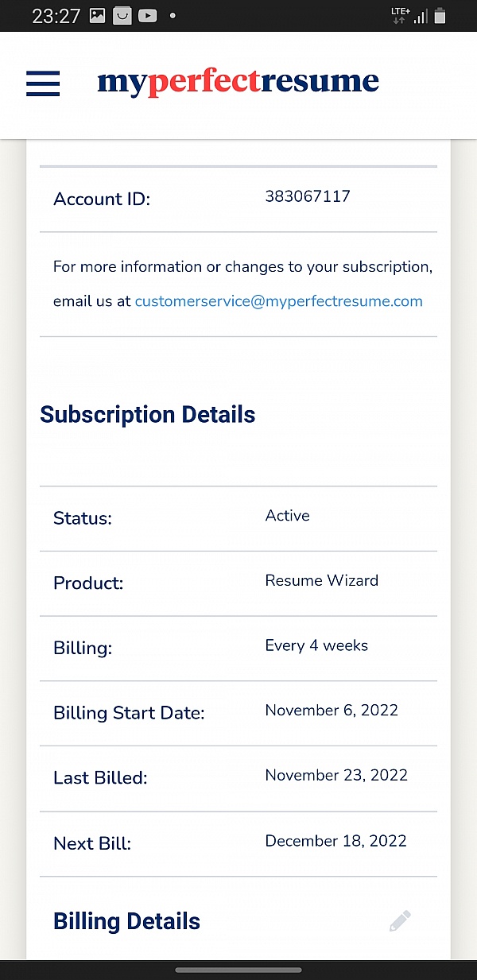Screen dimensions: 477x980
Task: Email customerservice@myperfectresume.com link
Action: 278,301
